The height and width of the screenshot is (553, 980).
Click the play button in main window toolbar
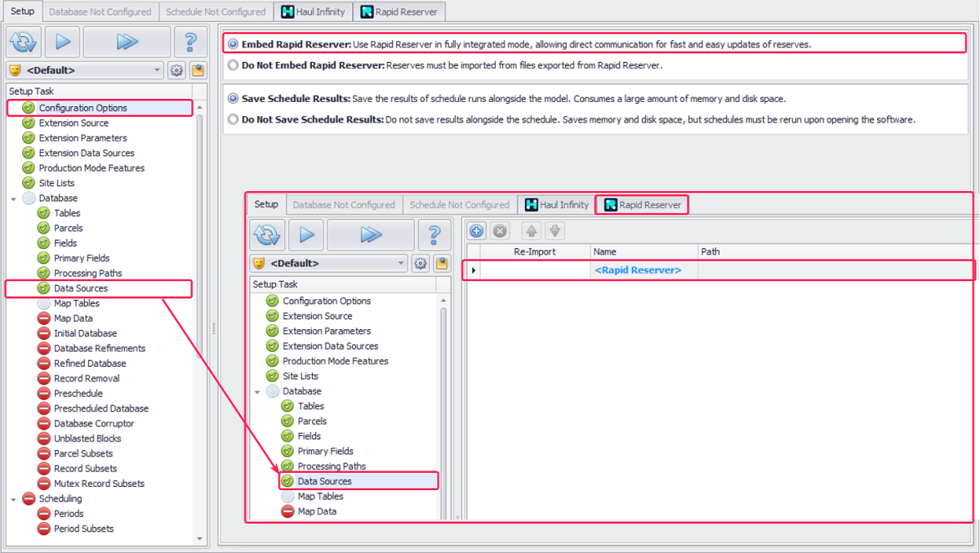pyautogui.click(x=62, y=42)
